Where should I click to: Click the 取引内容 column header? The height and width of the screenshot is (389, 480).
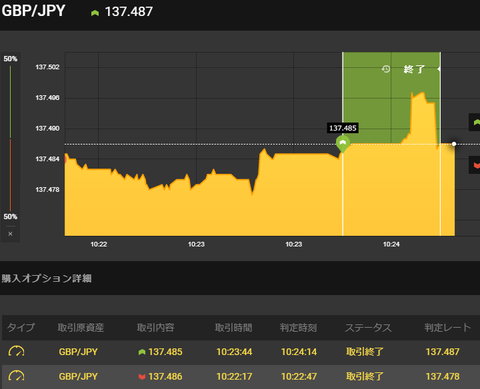tap(156, 328)
